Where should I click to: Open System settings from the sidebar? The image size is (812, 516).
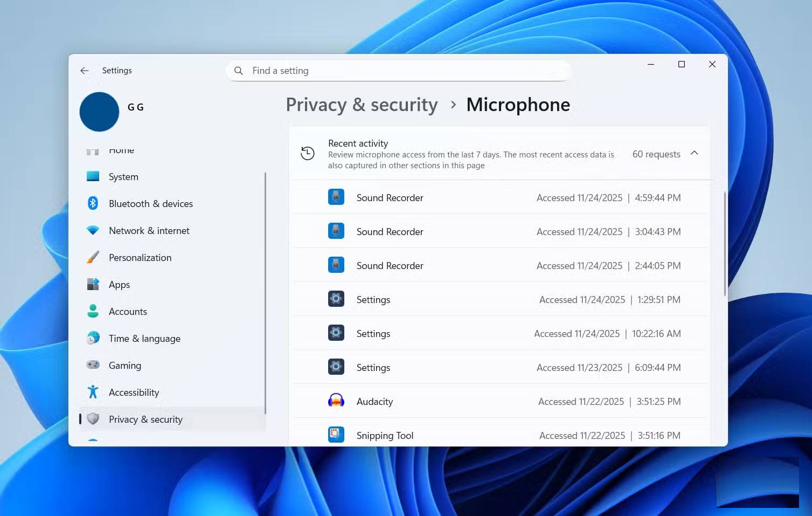(x=123, y=176)
